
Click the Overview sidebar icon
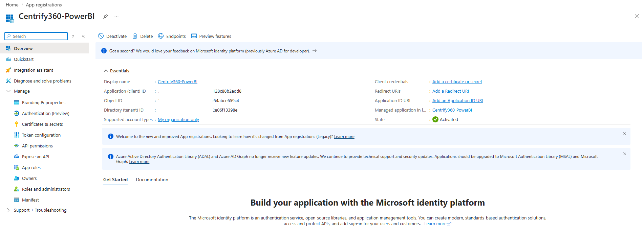pos(8,48)
